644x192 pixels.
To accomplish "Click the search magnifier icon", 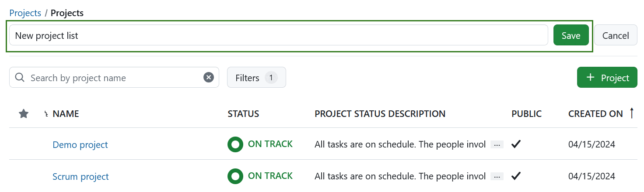I will (x=20, y=78).
